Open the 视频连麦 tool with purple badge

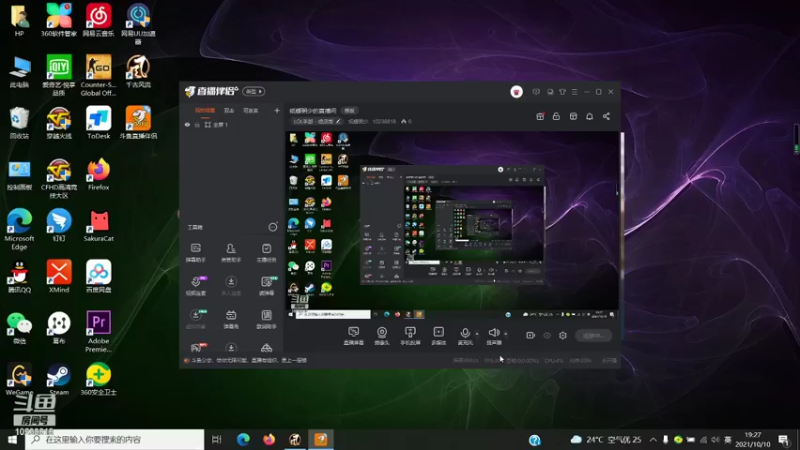click(x=195, y=286)
